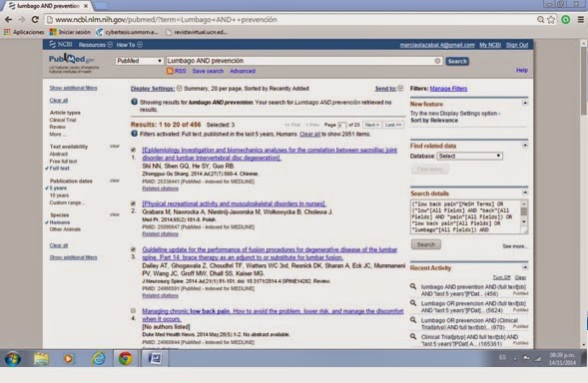
Task: Click the NCBI logo in header
Action: [x=60, y=45]
